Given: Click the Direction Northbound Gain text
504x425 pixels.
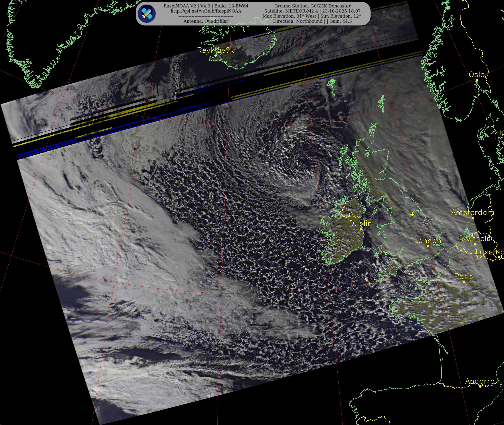Looking at the screenshot, I should pyautogui.click(x=312, y=21).
